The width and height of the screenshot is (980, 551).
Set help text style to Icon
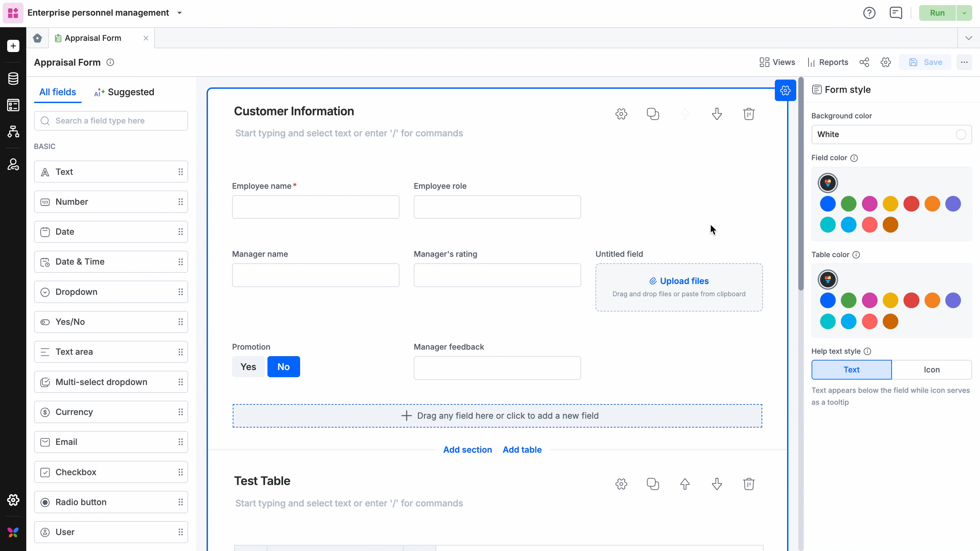pyautogui.click(x=932, y=370)
